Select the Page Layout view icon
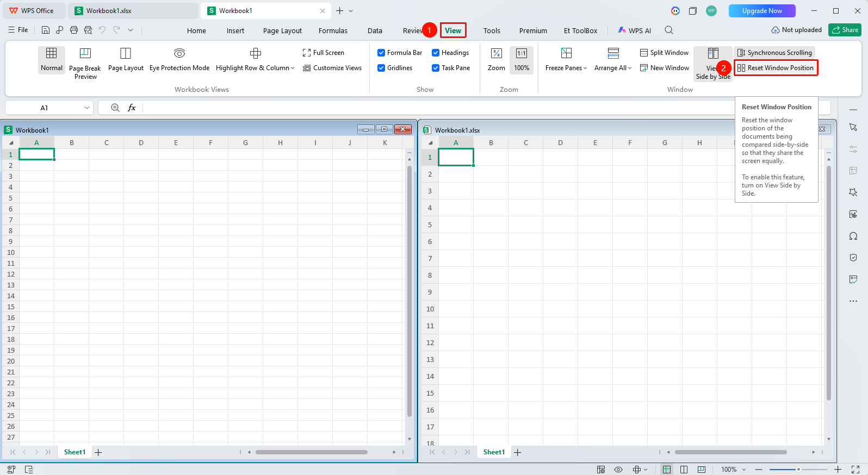This screenshot has width=868, height=475. click(126, 53)
